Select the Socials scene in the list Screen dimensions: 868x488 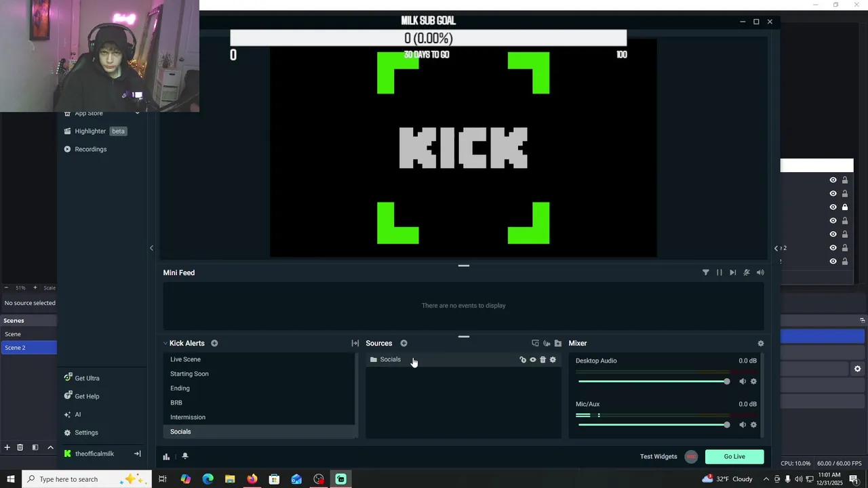point(259,432)
